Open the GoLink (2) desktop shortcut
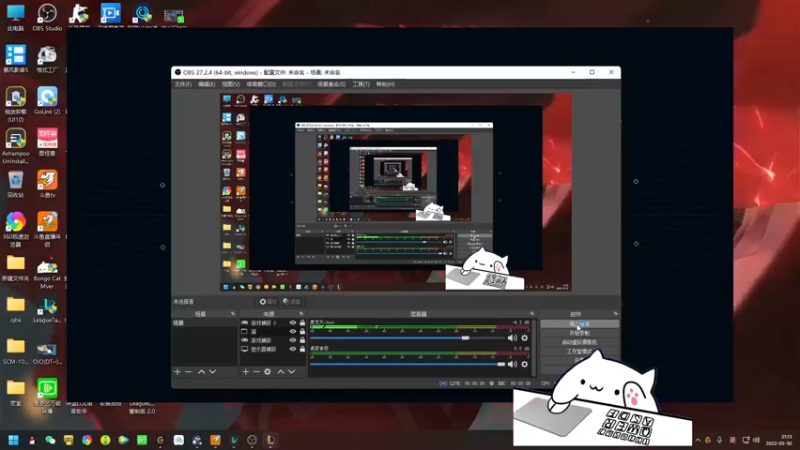 pos(47,101)
